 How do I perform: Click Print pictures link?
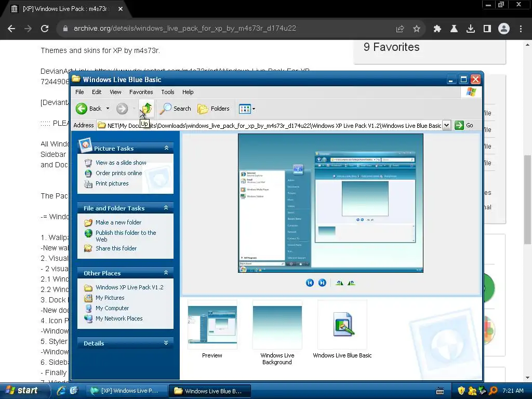(112, 183)
